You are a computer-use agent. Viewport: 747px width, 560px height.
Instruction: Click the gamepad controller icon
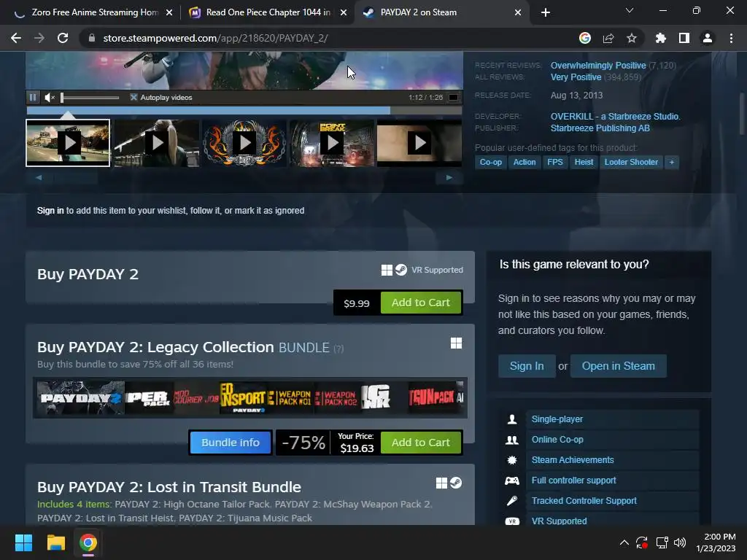point(511,481)
